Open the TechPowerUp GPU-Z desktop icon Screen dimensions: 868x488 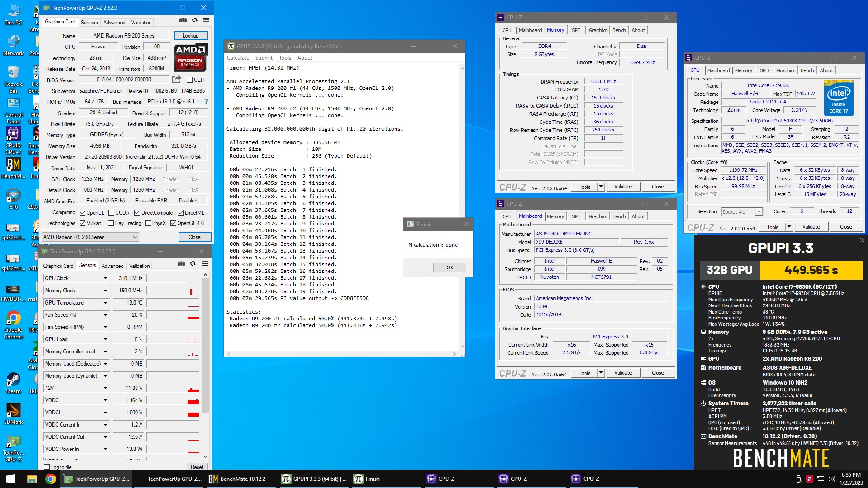pyautogui.click(x=13, y=449)
